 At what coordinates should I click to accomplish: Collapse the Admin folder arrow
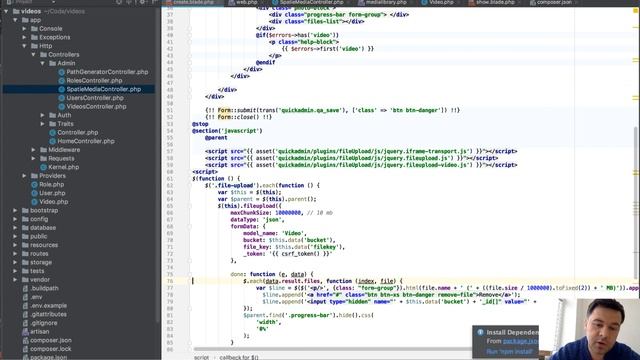42,63
